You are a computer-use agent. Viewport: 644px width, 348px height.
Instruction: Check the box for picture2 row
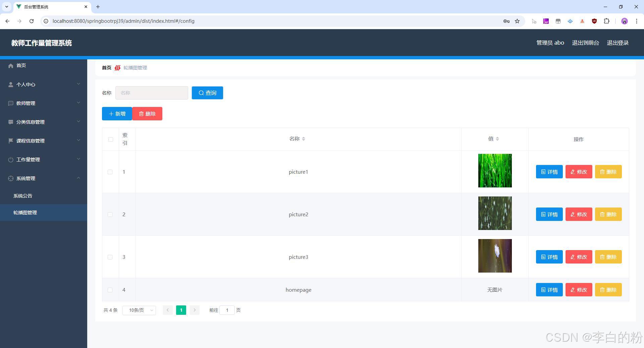110,215
